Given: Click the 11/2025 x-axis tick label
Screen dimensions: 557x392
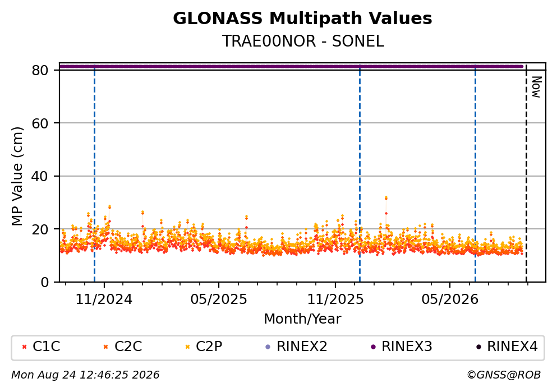Looking at the screenshot, I should (x=335, y=299).
